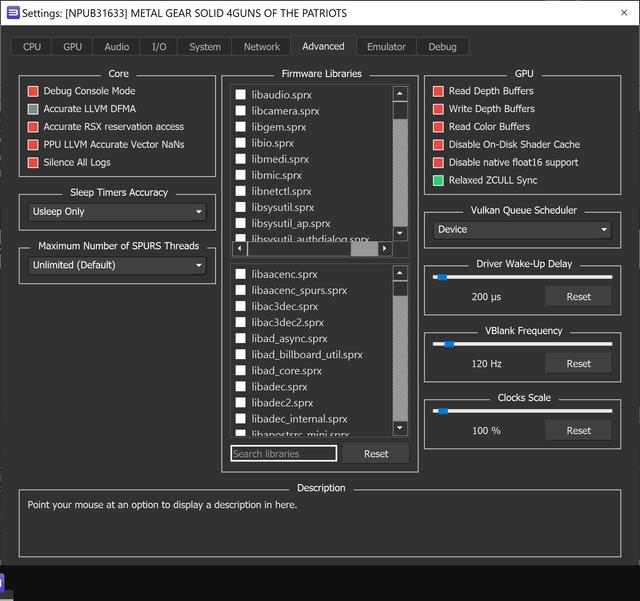
Task: Open the GPU tab
Action: click(72, 47)
